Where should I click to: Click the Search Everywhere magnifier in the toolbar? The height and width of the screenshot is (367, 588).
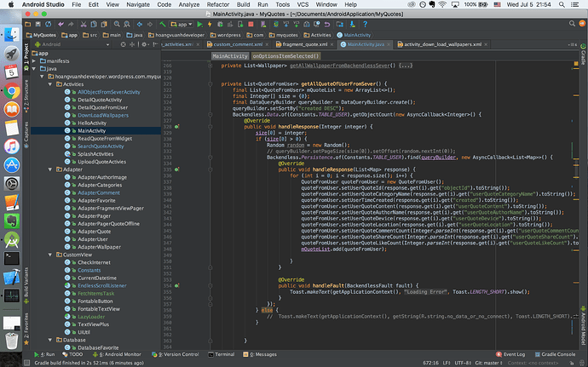pos(572,24)
